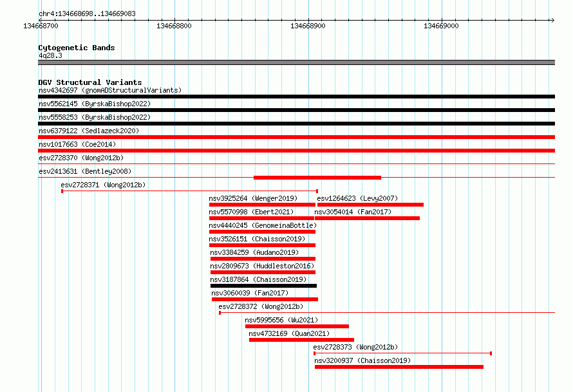
Task: Select nsv2809673 Huddleston2016 label
Action: point(262,266)
